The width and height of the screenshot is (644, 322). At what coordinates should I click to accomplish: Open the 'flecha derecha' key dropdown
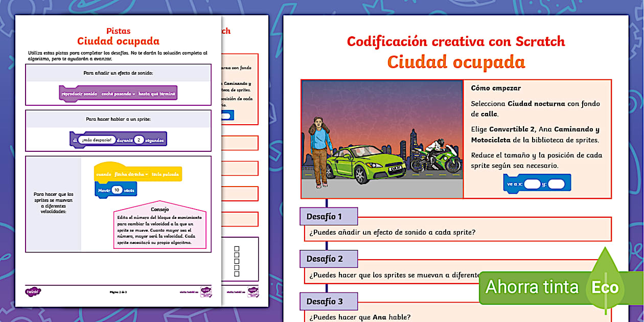point(131,174)
